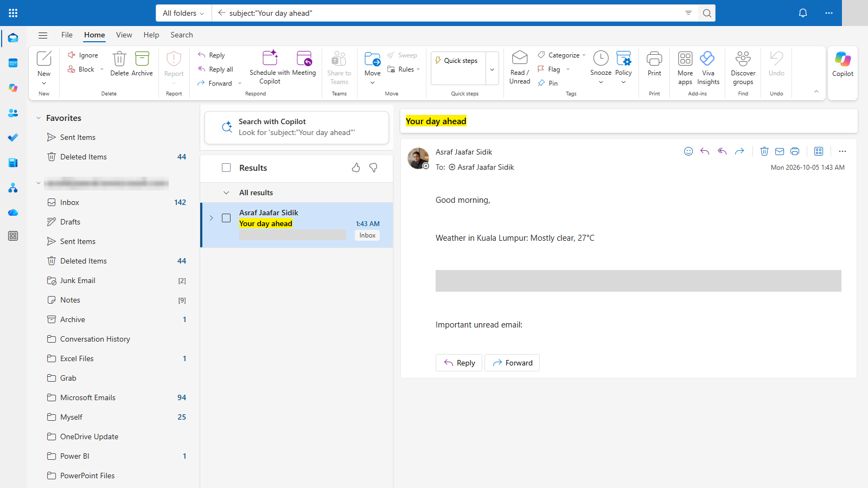
Task: Open the All folders search scope dropdown
Action: coord(184,13)
